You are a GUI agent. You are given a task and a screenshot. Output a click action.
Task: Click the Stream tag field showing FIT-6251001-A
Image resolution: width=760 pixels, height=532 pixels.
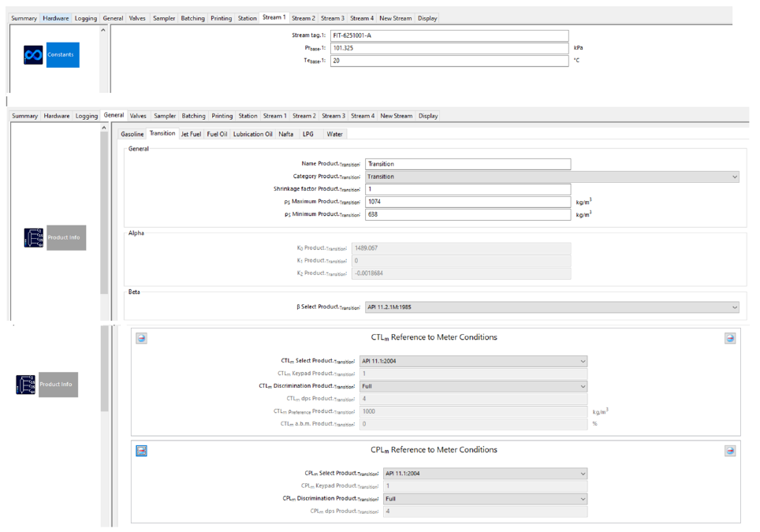click(449, 35)
